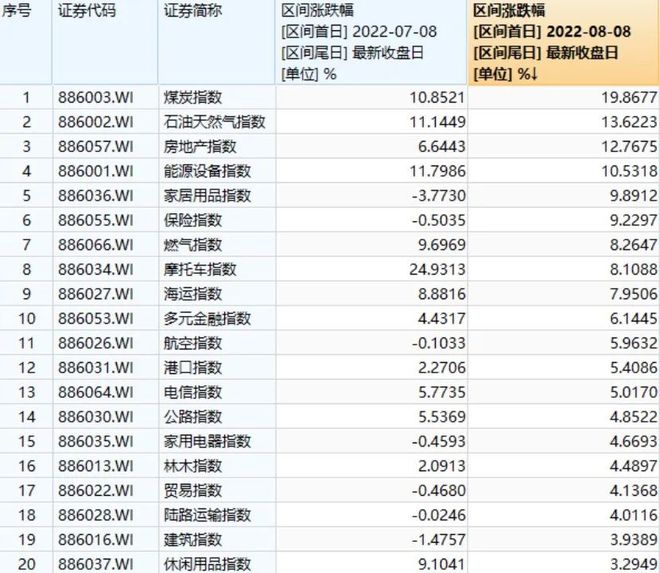Click value 3.9389 for 建筑指数
The width and height of the screenshot is (660, 573).
[x=633, y=540]
